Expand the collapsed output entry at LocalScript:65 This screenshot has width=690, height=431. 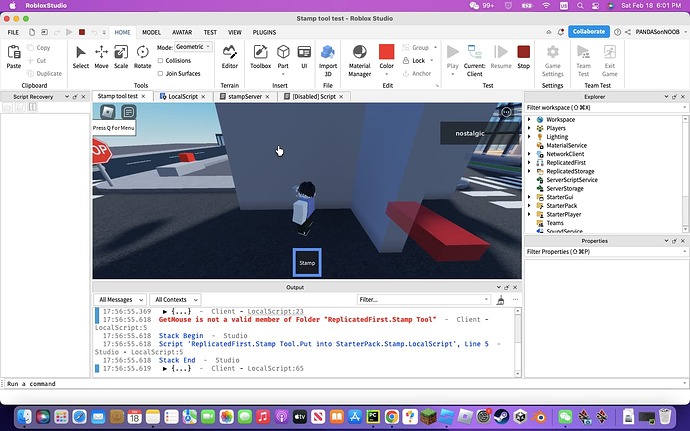coord(165,368)
